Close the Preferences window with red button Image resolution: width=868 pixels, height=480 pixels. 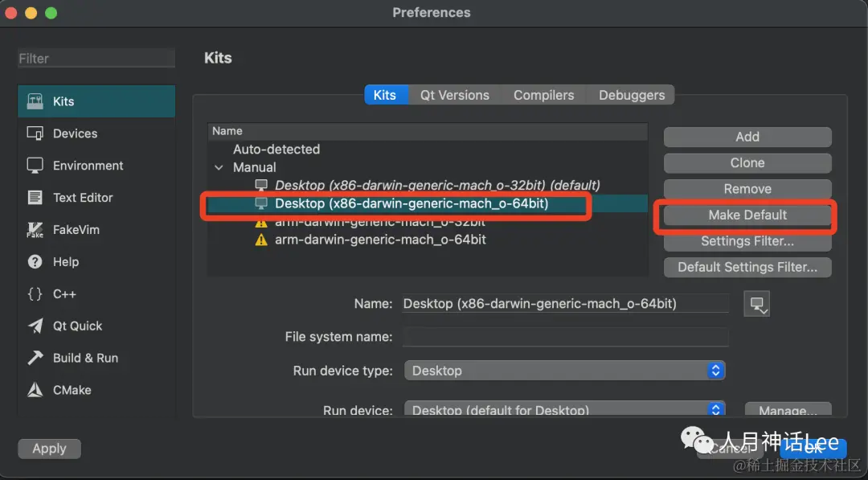[10, 13]
